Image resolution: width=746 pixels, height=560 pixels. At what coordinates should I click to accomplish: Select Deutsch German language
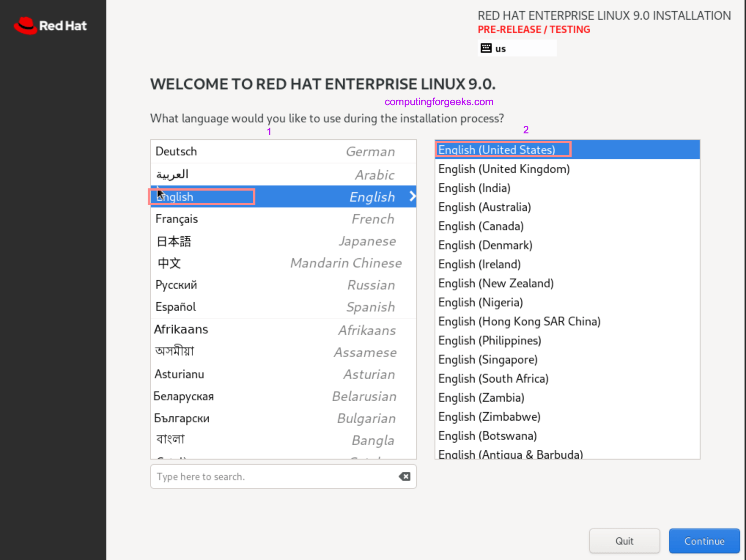coord(283,151)
